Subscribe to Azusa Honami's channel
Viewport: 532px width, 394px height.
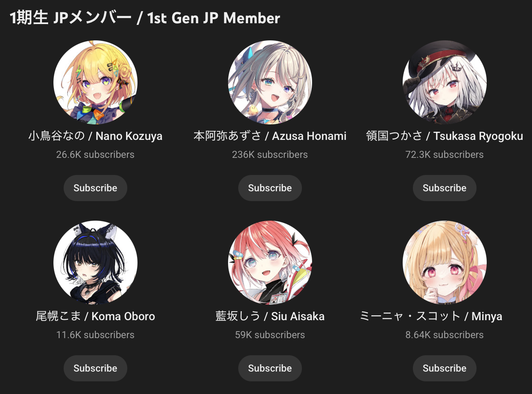(270, 188)
